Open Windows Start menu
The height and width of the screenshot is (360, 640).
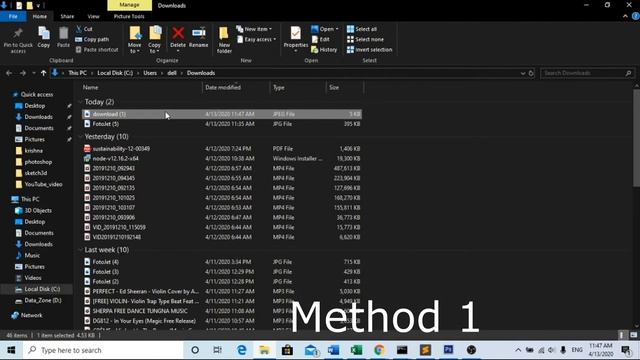11,350
